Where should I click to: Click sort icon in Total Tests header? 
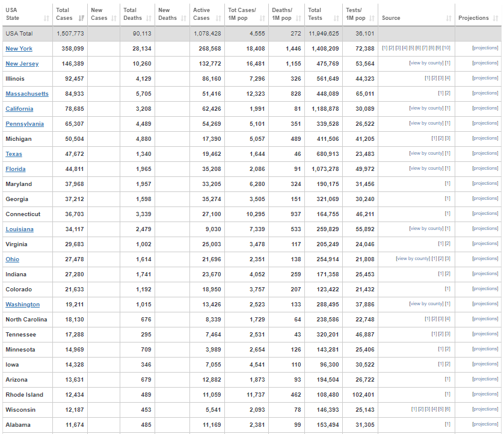[336, 18]
